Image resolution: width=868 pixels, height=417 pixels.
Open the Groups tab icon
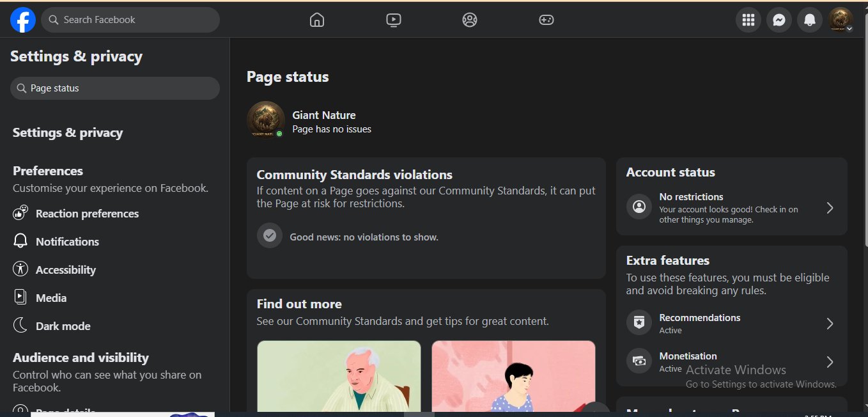point(470,20)
